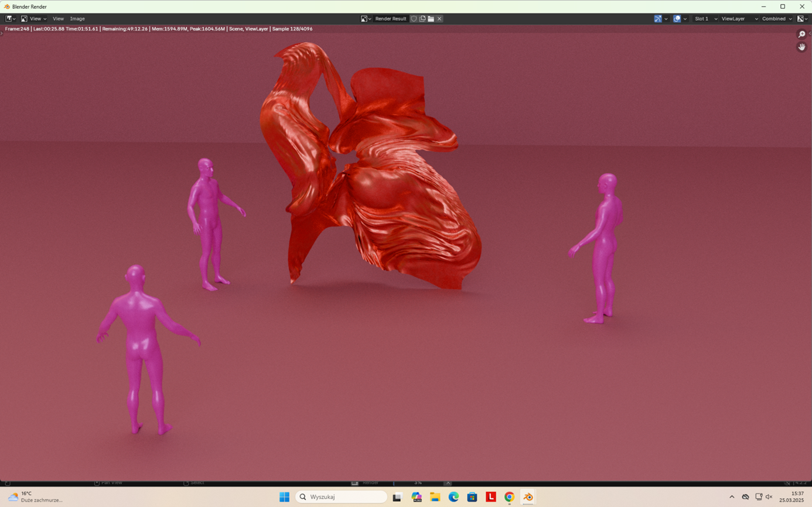Open Google Chrome from the taskbar
812x507 pixels.
coord(509,497)
